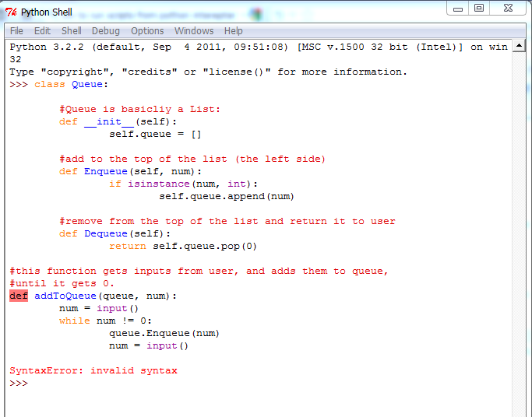Open the Edit menu
This screenshot has width=532, height=417.
tap(42, 31)
